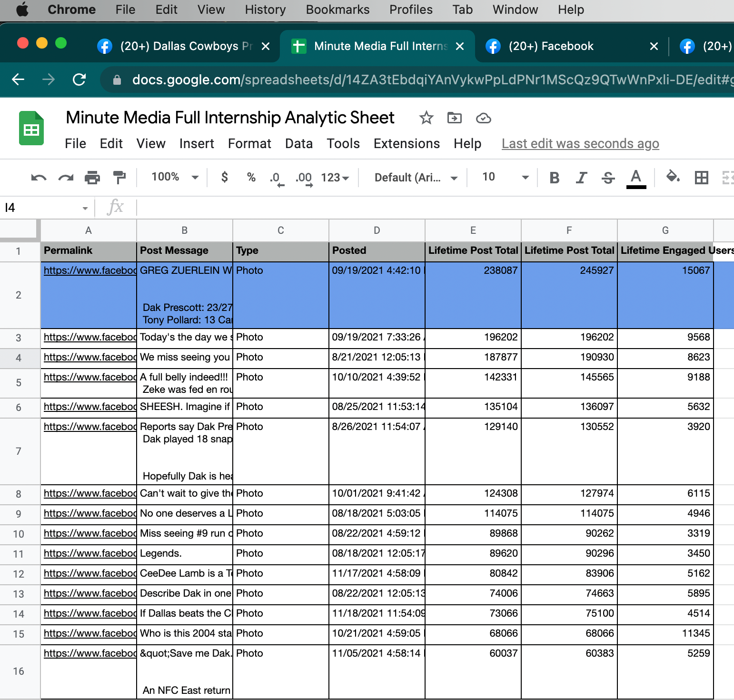Select column G header

coord(665,230)
